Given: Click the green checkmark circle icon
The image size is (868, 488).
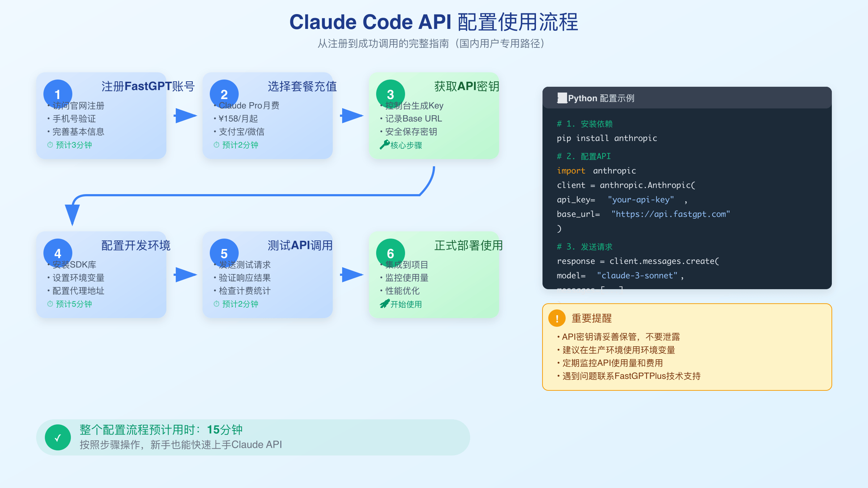Looking at the screenshot, I should (x=58, y=437).
